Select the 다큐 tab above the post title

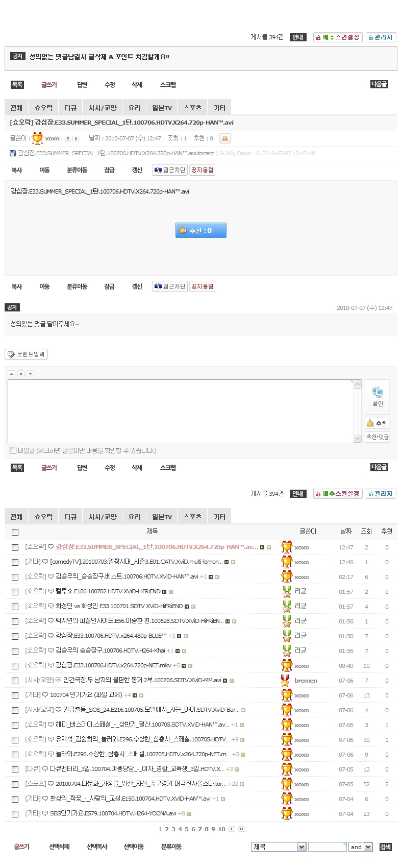click(x=70, y=108)
